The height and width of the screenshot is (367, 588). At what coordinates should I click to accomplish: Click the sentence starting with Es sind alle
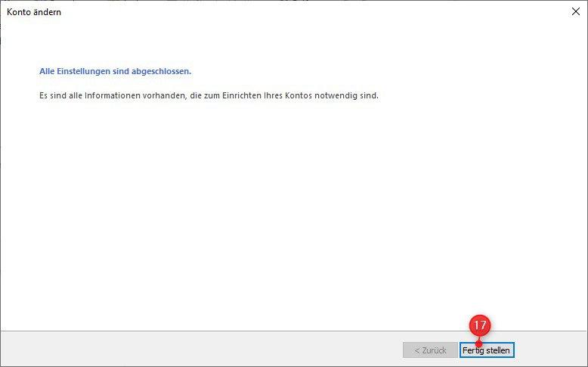[209, 95]
